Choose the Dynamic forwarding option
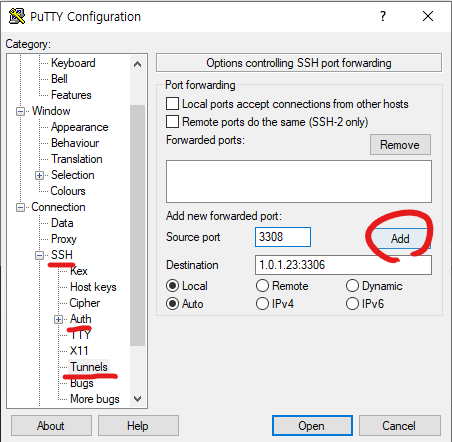The height and width of the screenshot is (442, 452). pos(352,286)
